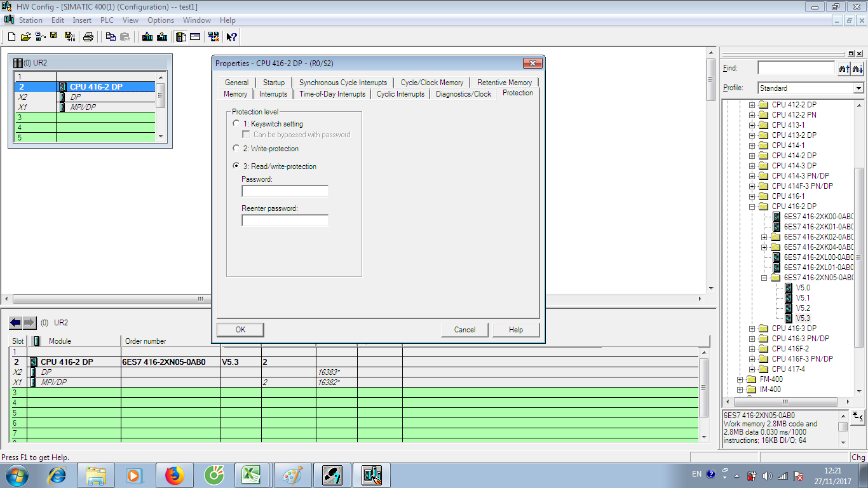Switch to the Time-of-Day Interrupts tab
Screen dimensions: 868x488
point(332,94)
